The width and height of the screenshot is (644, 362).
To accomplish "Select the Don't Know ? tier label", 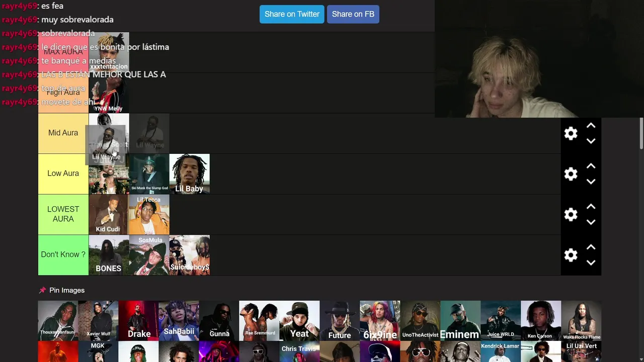I will [x=63, y=255].
